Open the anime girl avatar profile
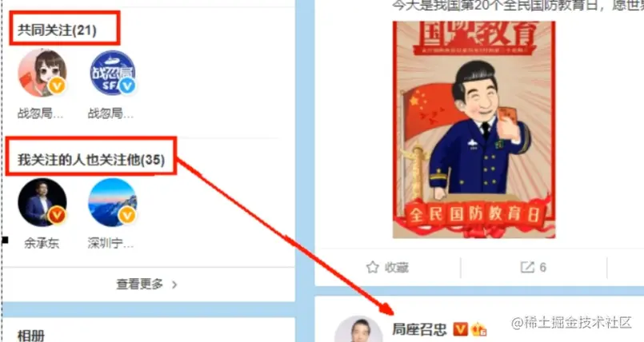The width and height of the screenshot is (644, 342). [42, 73]
